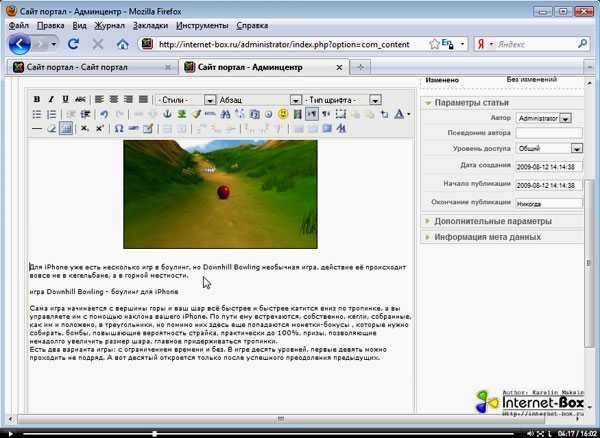Open the Яндекс search engine dropdown
This screenshot has width=600, height=438.
(x=492, y=44)
